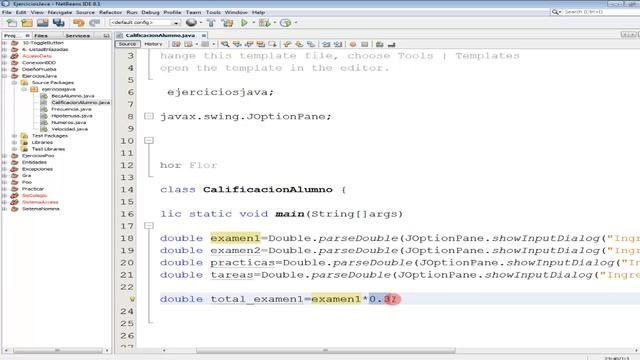The image size is (640, 360).
Task: Click the Redo toolbar icon
Action: click(x=95, y=23)
